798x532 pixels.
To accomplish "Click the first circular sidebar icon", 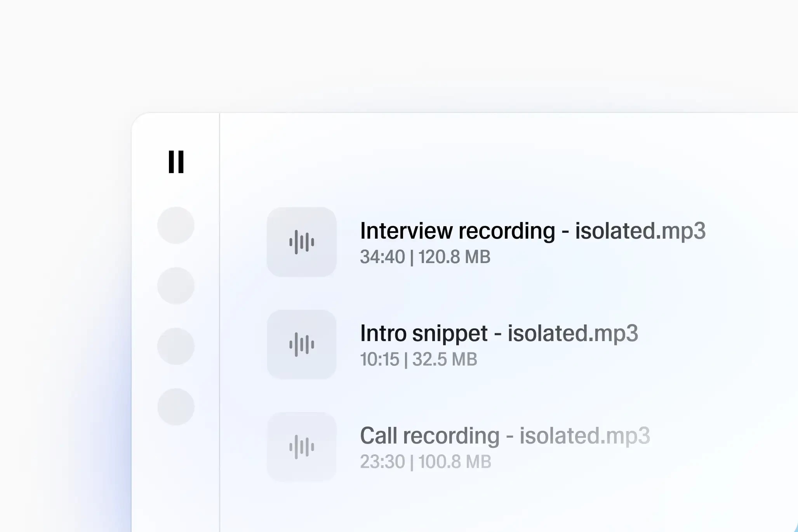I will 176,224.
